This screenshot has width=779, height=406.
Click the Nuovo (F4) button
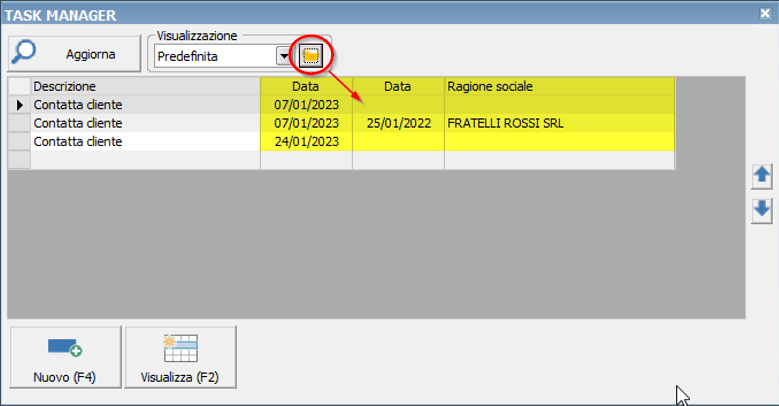click(x=65, y=357)
